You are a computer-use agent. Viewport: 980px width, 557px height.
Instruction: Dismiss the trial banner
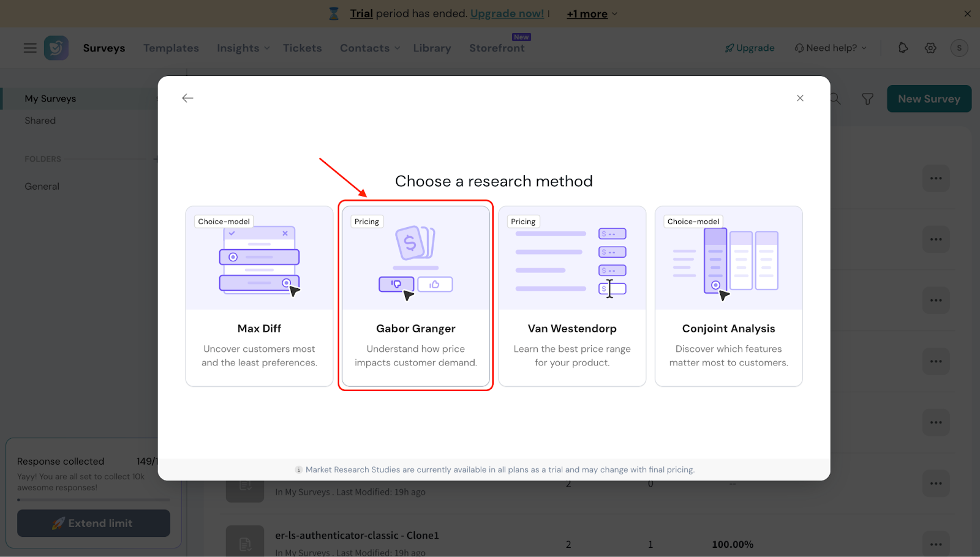click(967, 13)
